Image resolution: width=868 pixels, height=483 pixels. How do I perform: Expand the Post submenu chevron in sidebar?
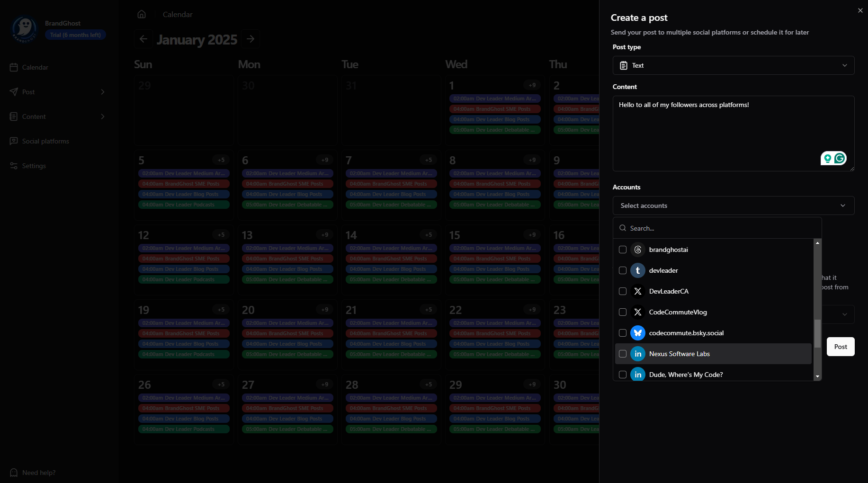click(103, 92)
